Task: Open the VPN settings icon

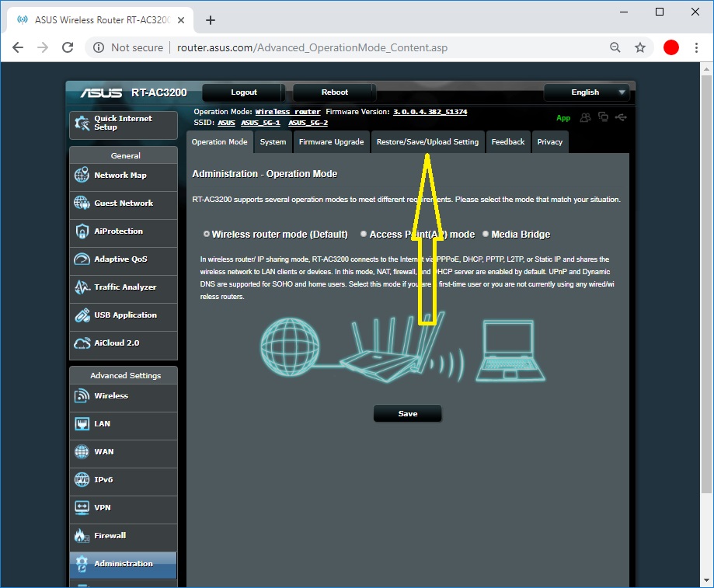Action: point(82,507)
